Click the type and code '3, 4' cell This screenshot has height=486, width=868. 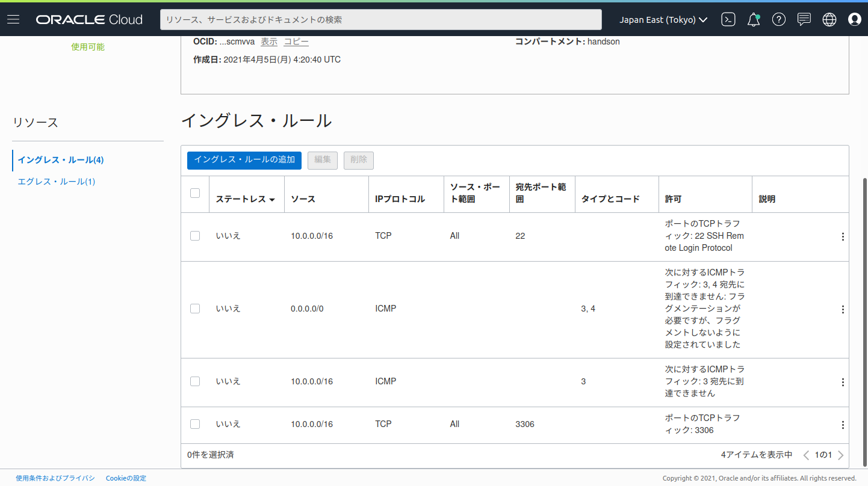588,309
